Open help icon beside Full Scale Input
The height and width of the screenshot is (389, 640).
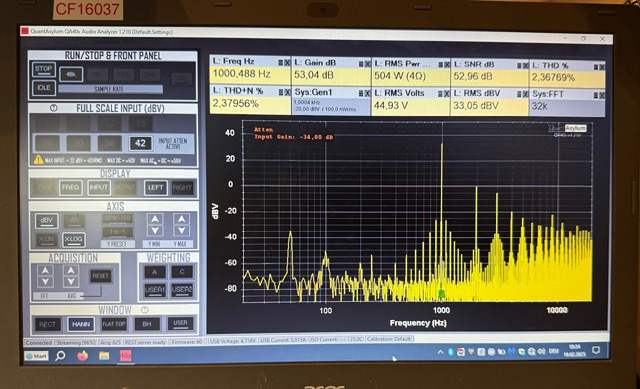53,108
